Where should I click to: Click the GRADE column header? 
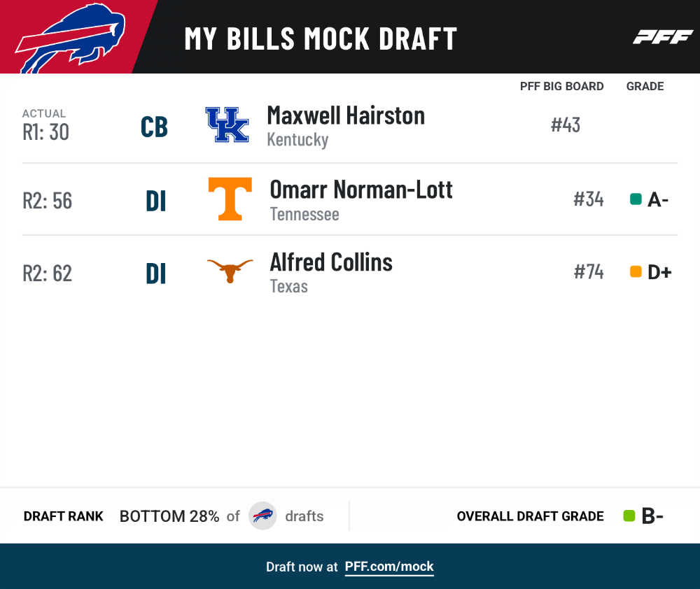tap(645, 86)
